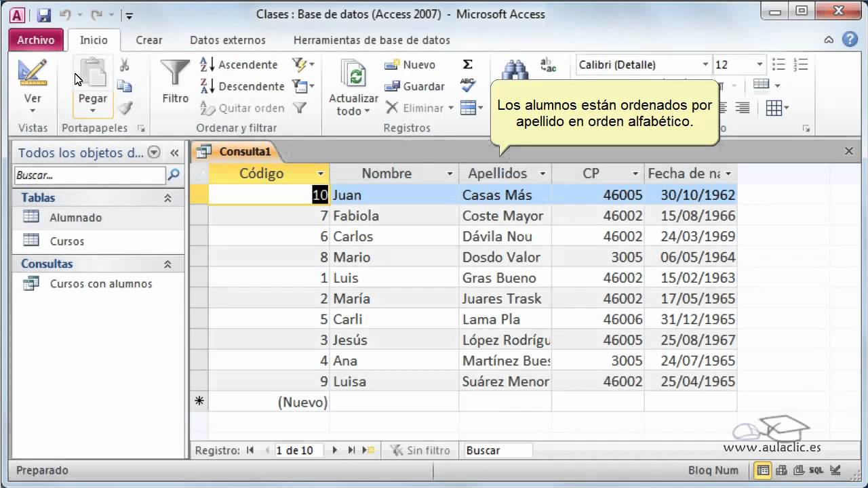This screenshot has width=868, height=488.
Task: Sort with the Descendente button
Action: pos(242,86)
